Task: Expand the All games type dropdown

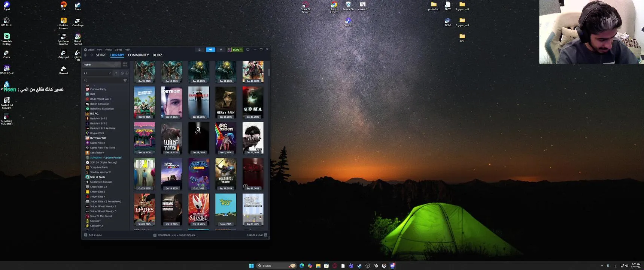Action: click(x=97, y=73)
